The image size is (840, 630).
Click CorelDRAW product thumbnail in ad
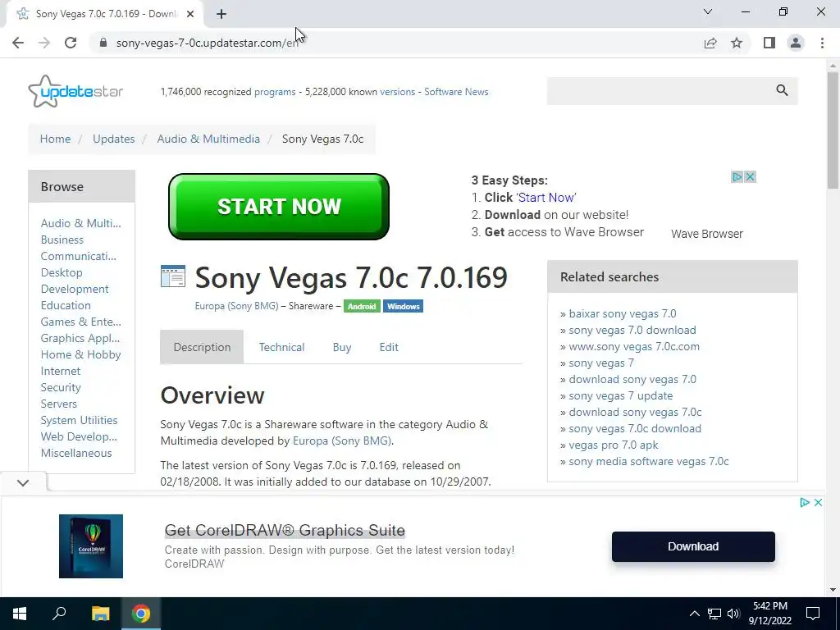[x=91, y=546]
